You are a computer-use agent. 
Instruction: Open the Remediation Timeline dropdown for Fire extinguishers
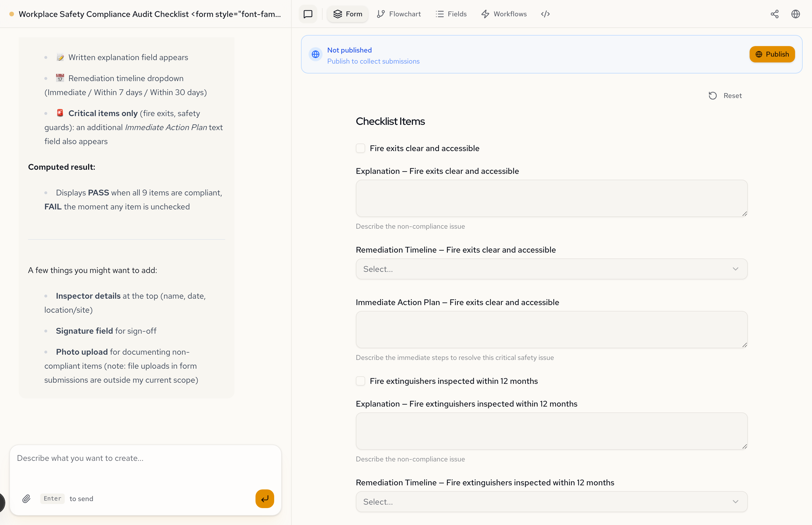(x=551, y=501)
